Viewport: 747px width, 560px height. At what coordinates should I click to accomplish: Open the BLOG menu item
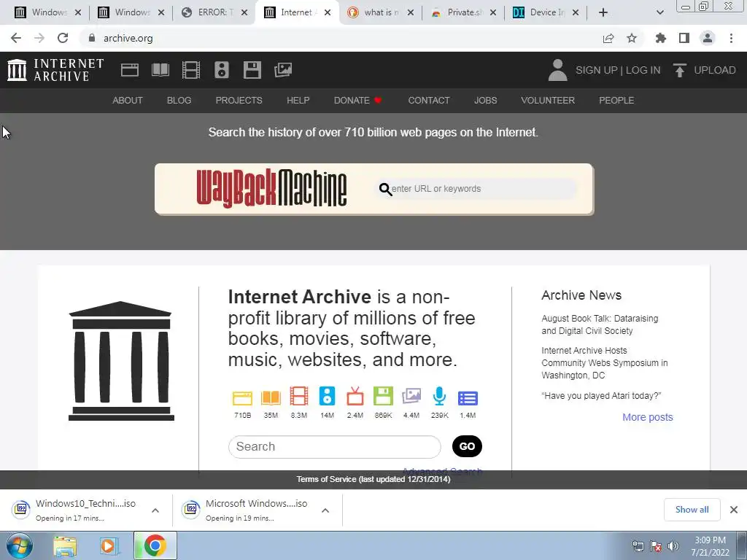(x=179, y=101)
